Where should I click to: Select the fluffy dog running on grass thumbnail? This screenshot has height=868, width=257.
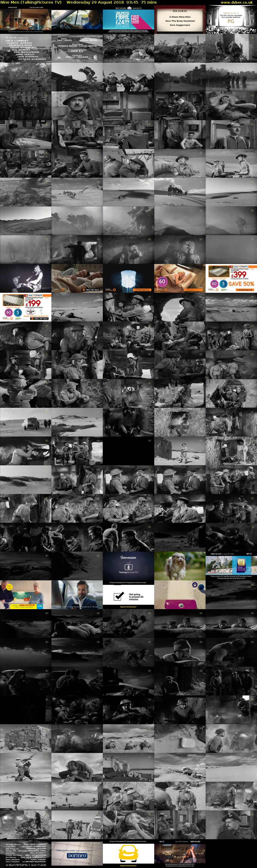click(180, 566)
